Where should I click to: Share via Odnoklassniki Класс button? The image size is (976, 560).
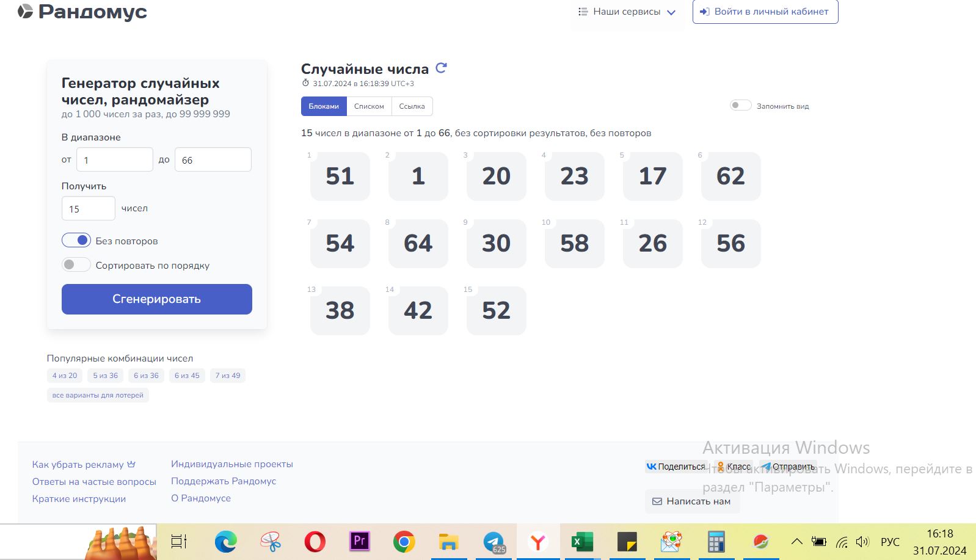pos(734,467)
